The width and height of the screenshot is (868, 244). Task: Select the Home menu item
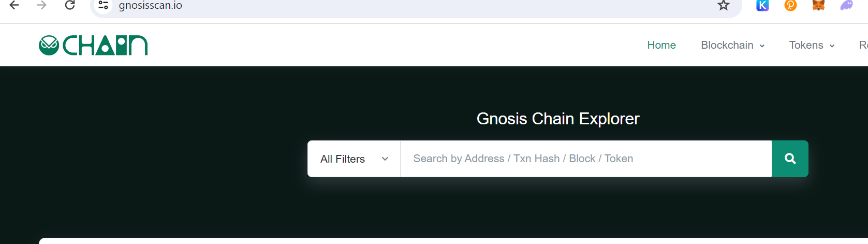(x=661, y=45)
